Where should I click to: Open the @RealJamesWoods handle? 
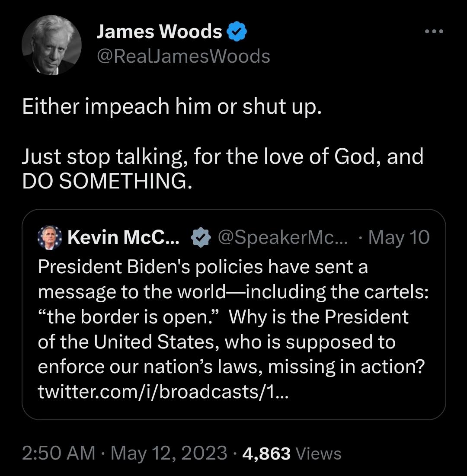[183, 56]
